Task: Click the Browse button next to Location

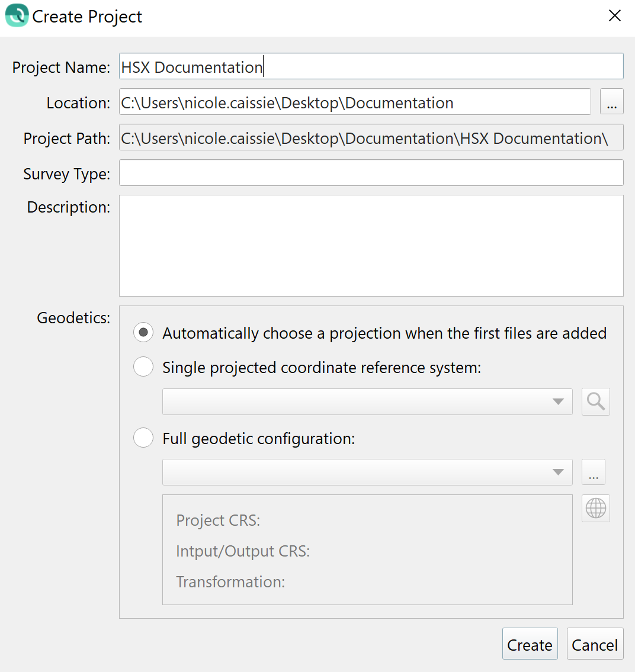Action: coord(611,101)
